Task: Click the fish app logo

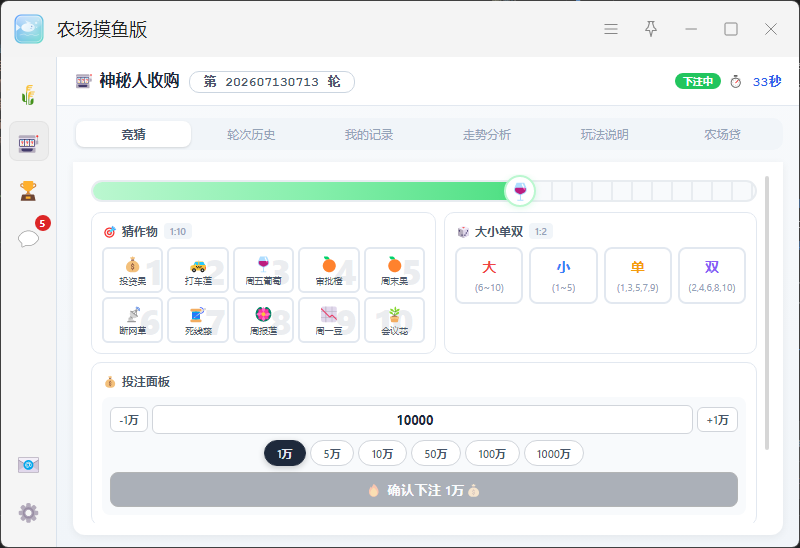Action: point(29,29)
